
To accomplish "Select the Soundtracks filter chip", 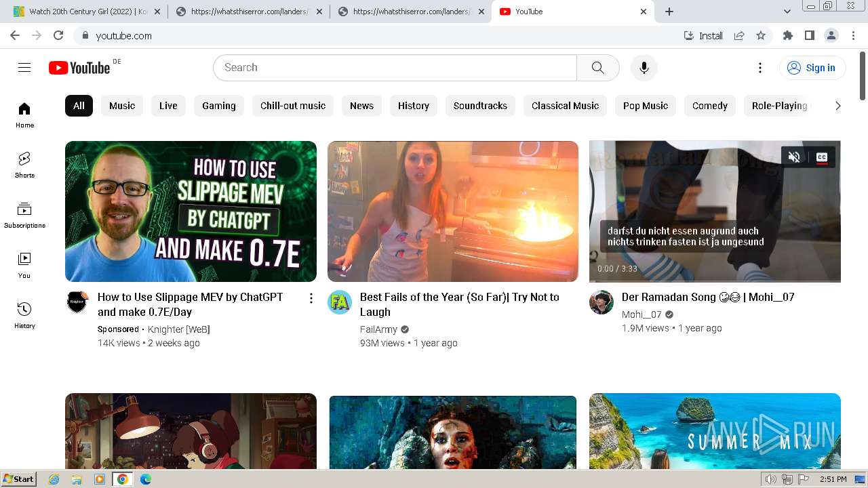I will pyautogui.click(x=480, y=106).
